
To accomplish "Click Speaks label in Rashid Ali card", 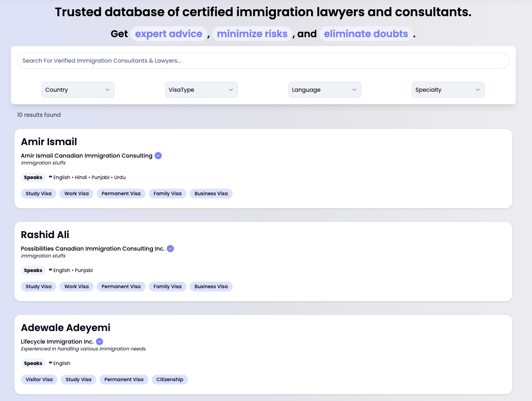I will coord(33,270).
